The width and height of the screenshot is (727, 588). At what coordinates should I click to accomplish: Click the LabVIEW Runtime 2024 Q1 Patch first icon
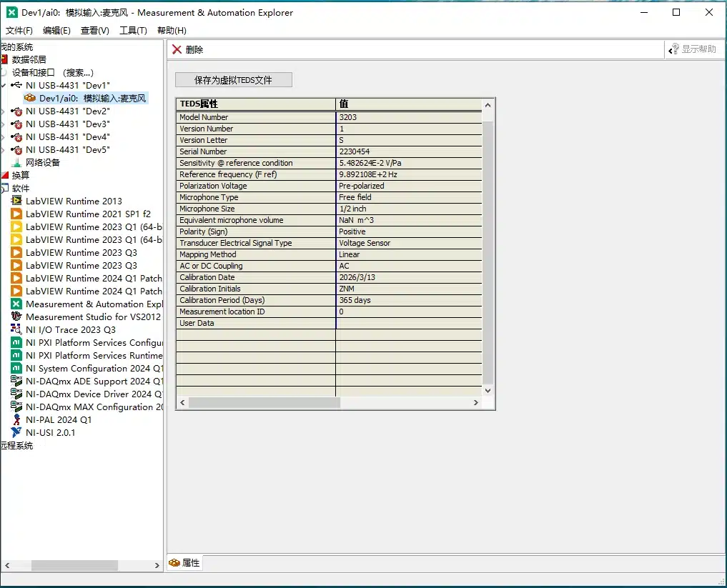pyautogui.click(x=16, y=279)
